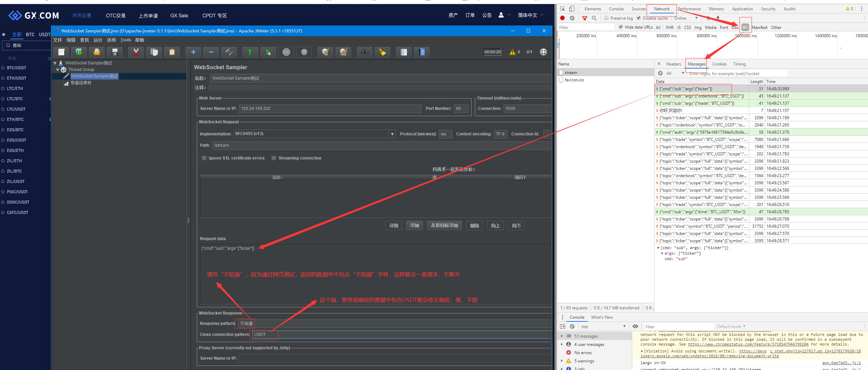Click the Search binoculars icon
The image size is (868, 370).
click(x=365, y=52)
